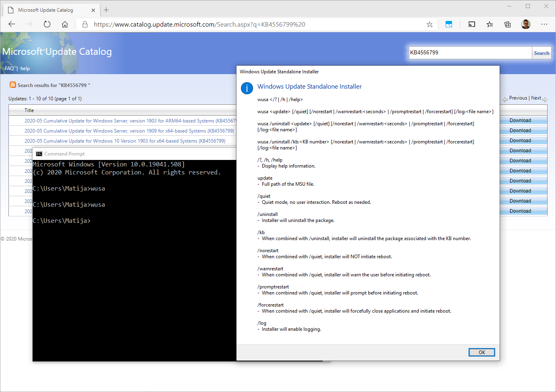Open the FAQ link
The height and width of the screenshot is (392, 556).
tap(9, 68)
